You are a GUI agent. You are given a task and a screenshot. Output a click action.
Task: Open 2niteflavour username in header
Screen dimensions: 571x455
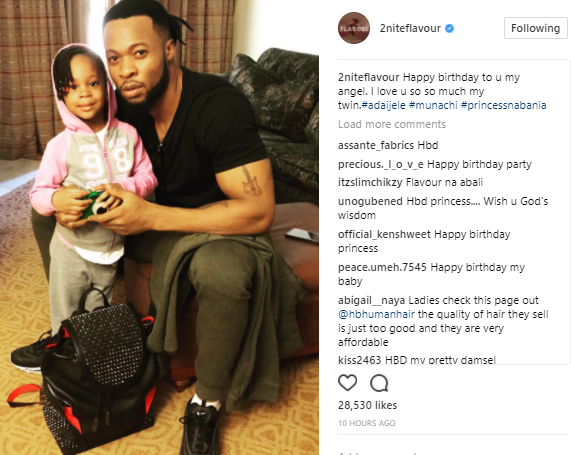(x=410, y=28)
